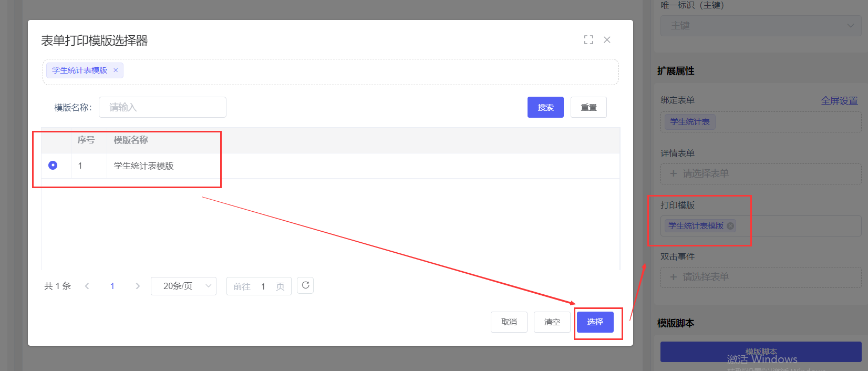Screen dimensions: 868x371
Task: Close the print template selector dialog
Action: point(607,40)
